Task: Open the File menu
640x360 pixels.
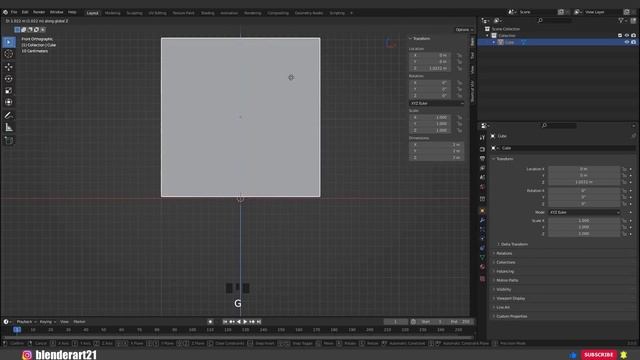Action: (14, 12)
